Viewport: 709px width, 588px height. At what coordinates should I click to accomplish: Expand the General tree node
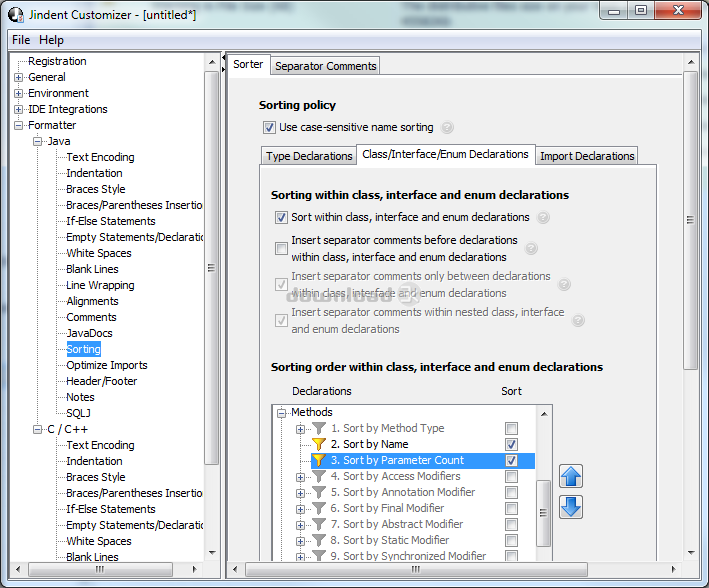[18, 77]
